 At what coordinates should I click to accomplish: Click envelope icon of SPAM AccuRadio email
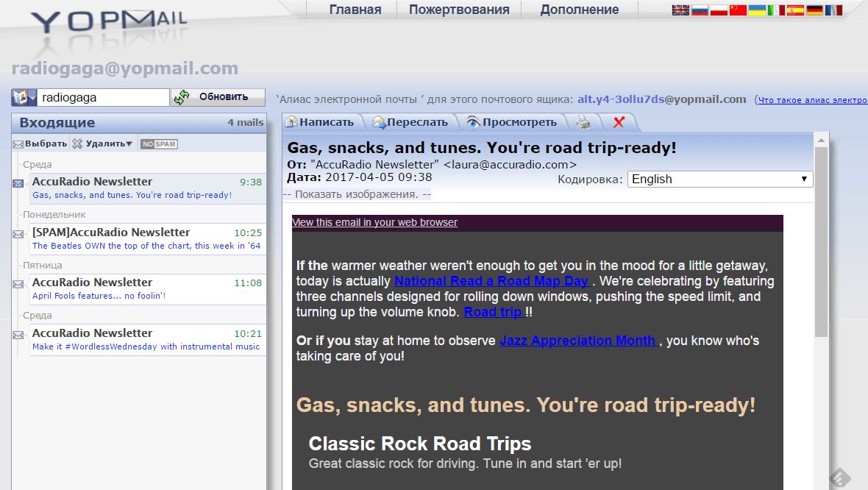point(18,234)
